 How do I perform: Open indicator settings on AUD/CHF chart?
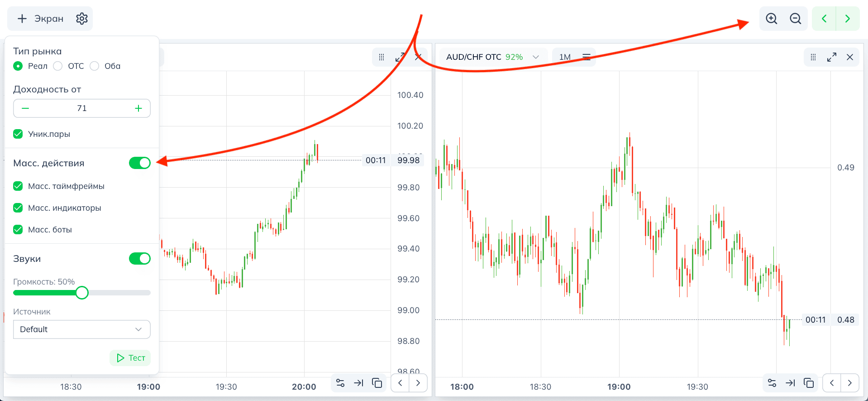(x=772, y=383)
